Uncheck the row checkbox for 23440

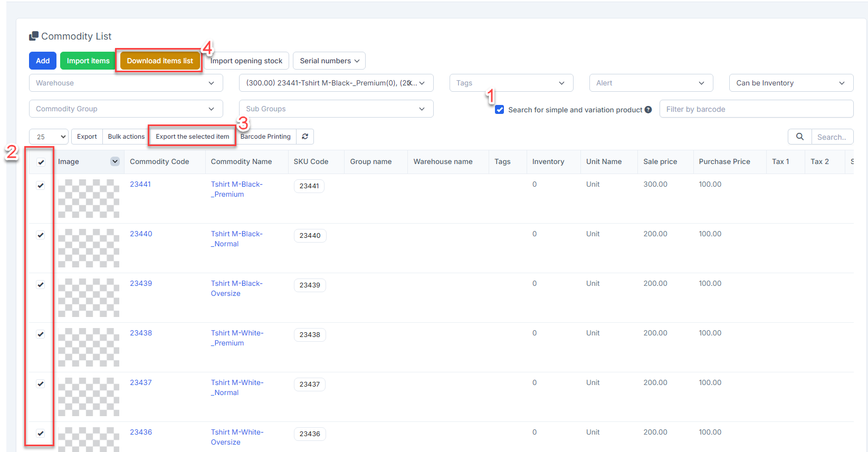pyautogui.click(x=41, y=235)
